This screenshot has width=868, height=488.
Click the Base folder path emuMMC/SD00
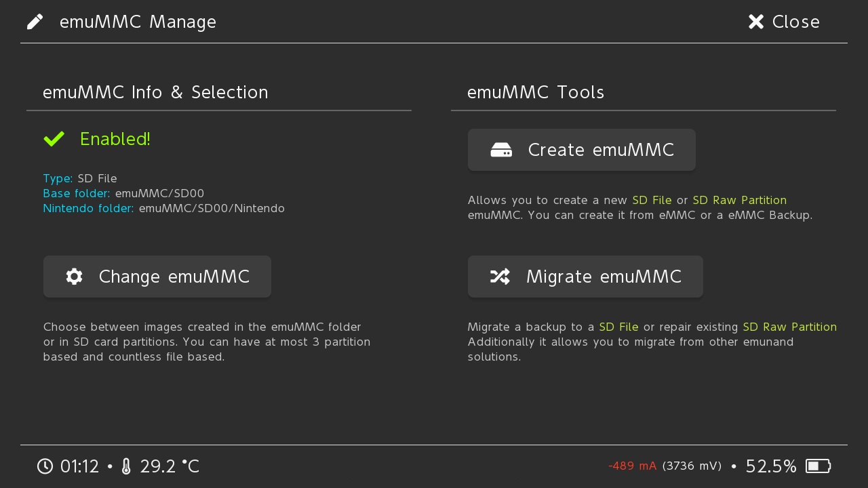click(159, 194)
